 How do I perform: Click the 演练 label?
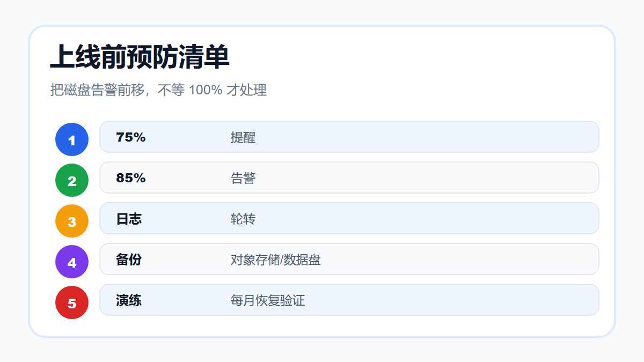coord(129,300)
